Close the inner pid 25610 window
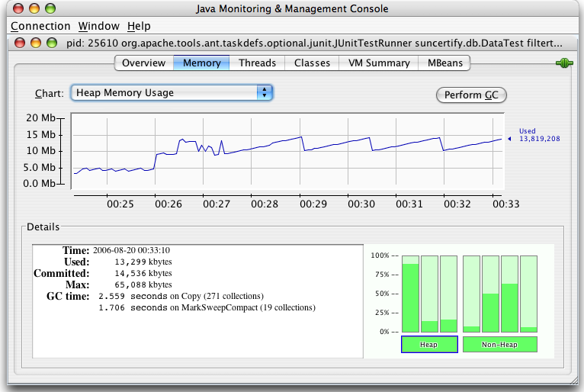This screenshot has height=392, width=584. click(20, 43)
